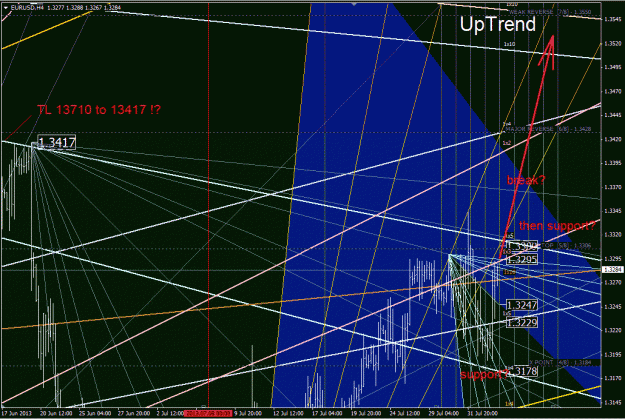Viewport: 625px width, 419px height.
Task: Click '9 Jul 20:00' on the time axis
Action: click(x=248, y=413)
